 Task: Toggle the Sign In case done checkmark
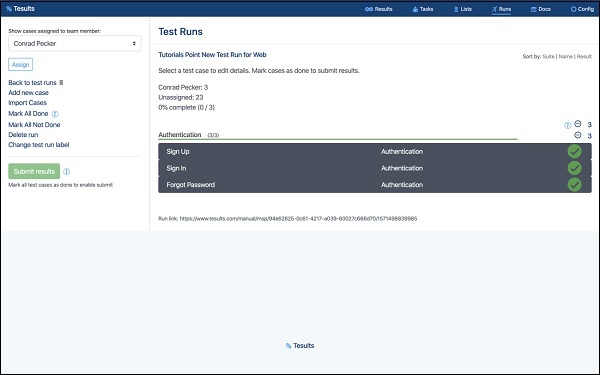click(574, 168)
